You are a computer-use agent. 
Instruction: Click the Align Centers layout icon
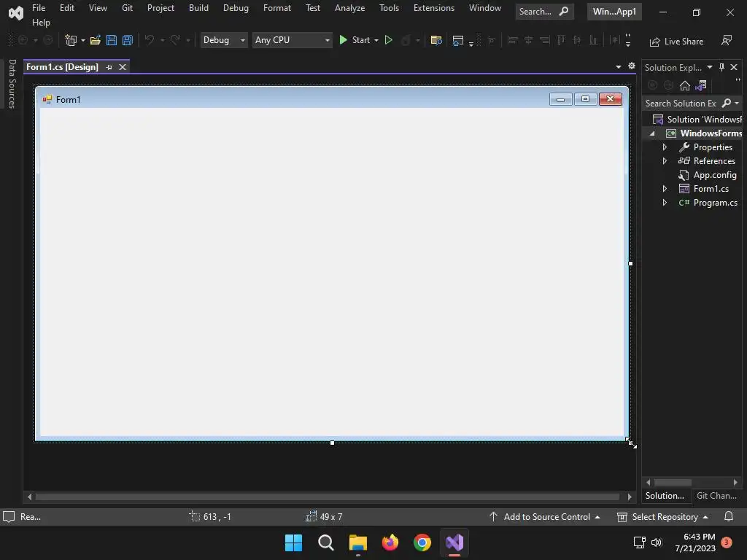(x=529, y=41)
